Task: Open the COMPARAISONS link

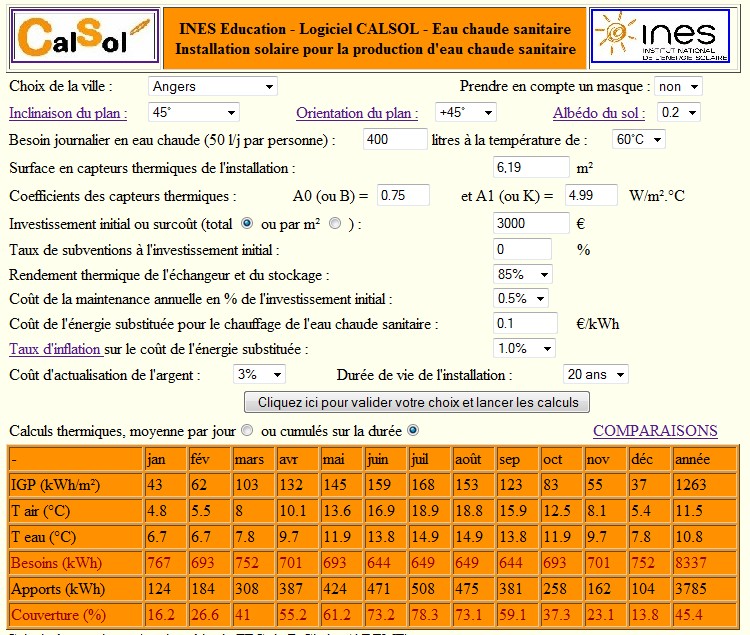Action: [x=655, y=431]
